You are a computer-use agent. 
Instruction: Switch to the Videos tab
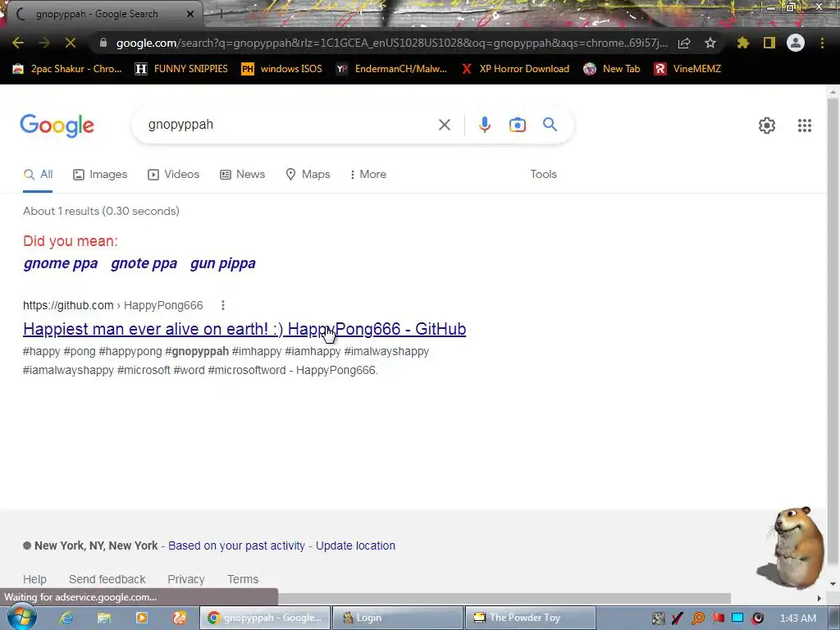pos(174,174)
